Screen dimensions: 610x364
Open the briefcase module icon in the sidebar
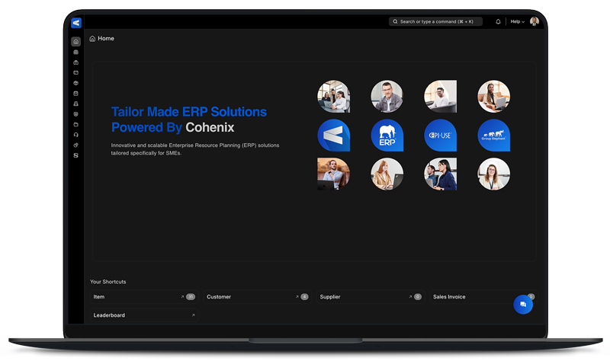tap(75, 62)
